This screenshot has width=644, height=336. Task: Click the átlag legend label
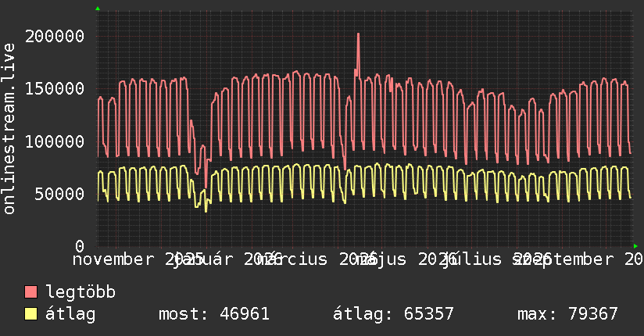(x=70, y=314)
